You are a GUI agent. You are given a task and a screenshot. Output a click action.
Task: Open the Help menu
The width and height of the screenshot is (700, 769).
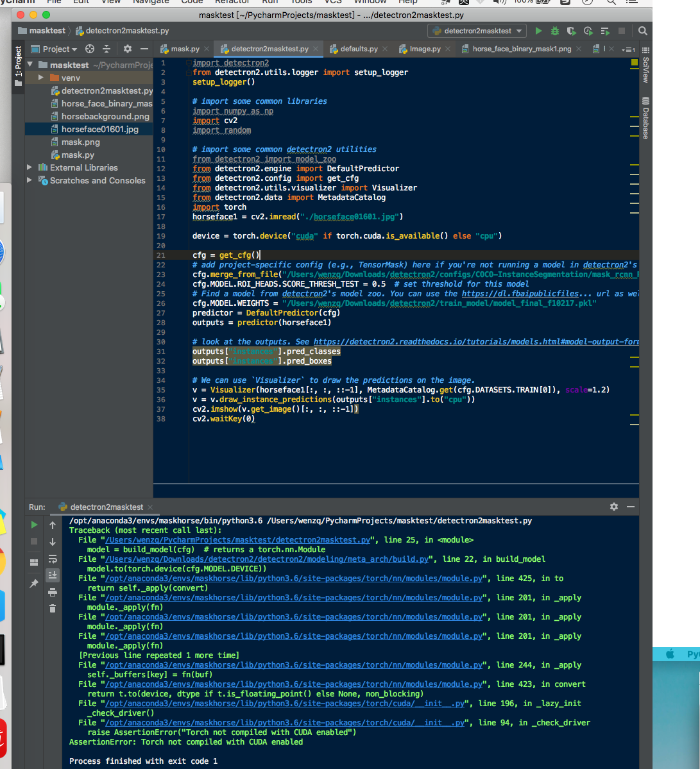[407, 2]
